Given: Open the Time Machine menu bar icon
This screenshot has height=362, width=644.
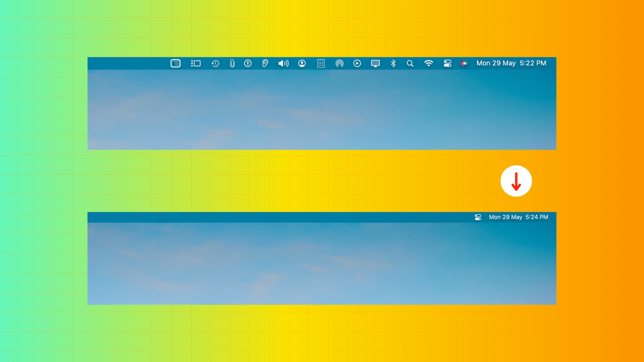Looking at the screenshot, I should tap(215, 63).
